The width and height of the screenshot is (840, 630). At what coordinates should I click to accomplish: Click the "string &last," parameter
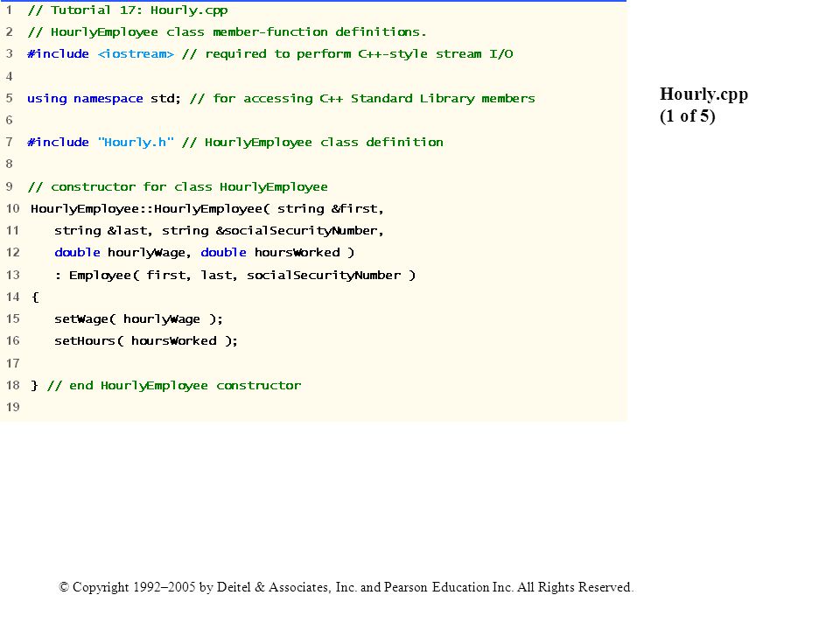(103, 231)
